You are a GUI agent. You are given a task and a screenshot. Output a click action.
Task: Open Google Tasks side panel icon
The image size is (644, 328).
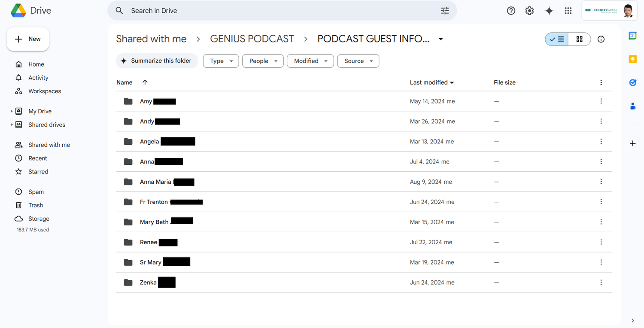click(632, 82)
